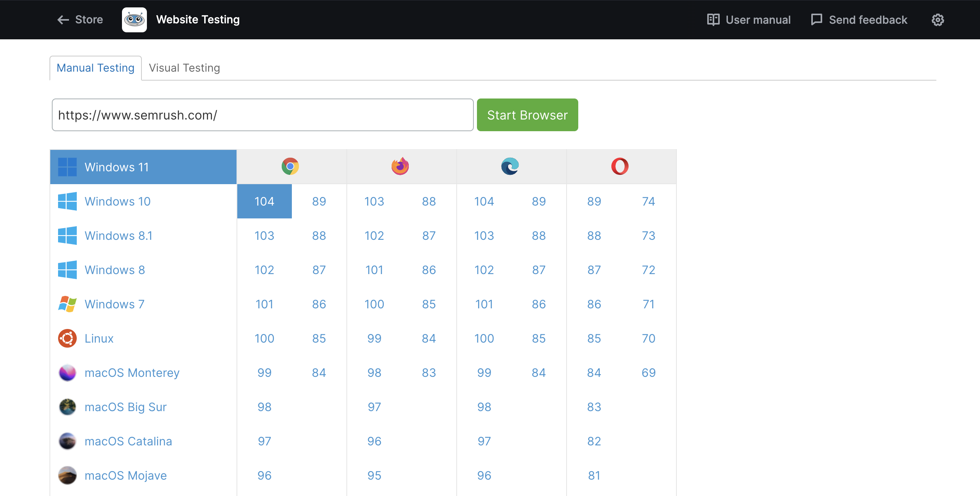Click the Opera browser icon column

pyautogui.click(x=621, y=166)
